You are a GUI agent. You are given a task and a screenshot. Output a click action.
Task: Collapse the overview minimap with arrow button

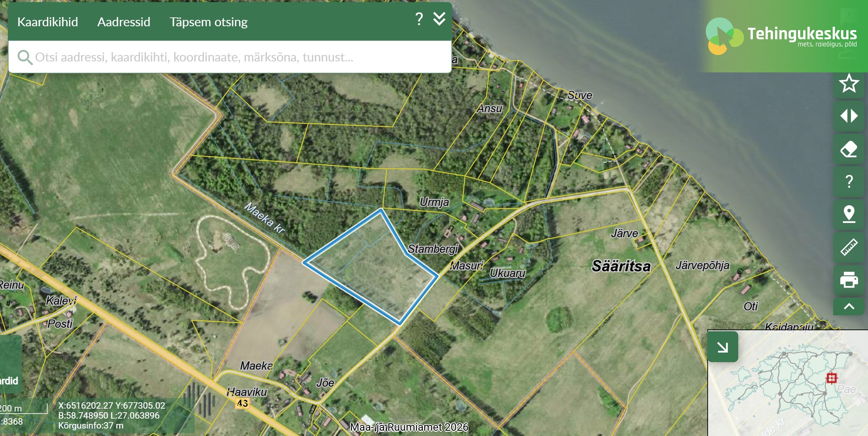pos(723,347)
